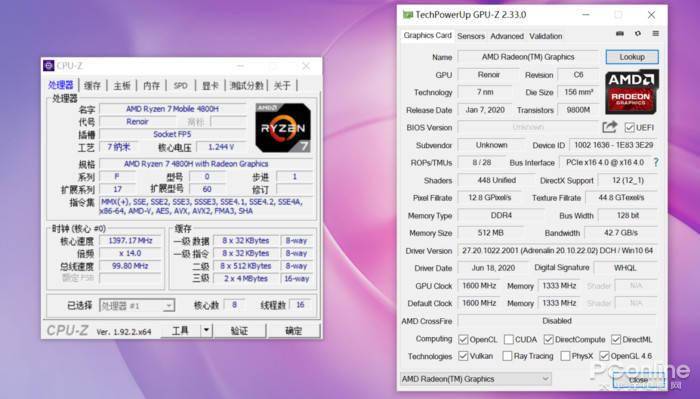Screen dimensions: 700x399
Task: Open the CPU-Z 测试分数 tab
Action: 246,86
